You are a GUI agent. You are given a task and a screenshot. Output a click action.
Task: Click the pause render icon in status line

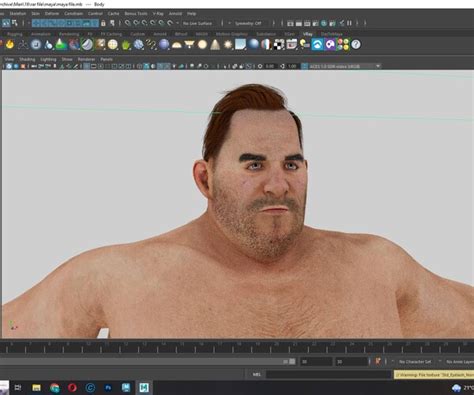pyautogui.click(x=349, y=23)
